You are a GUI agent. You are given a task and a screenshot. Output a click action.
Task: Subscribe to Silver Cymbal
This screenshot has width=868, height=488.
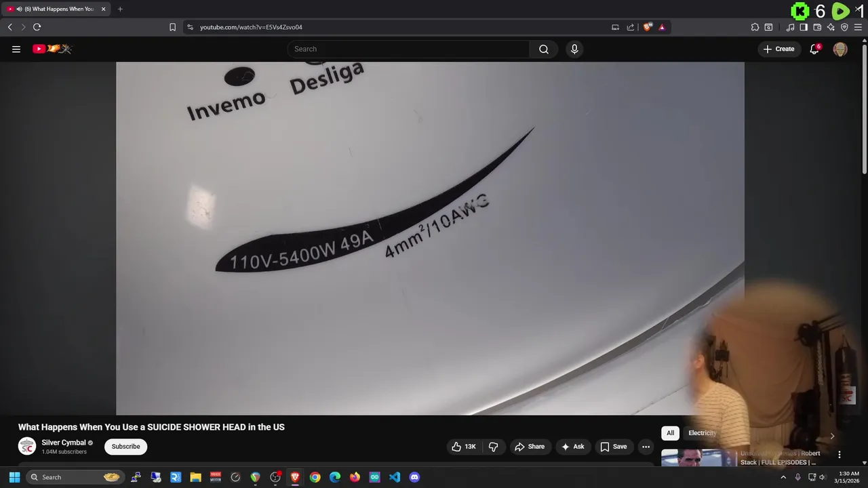pyautogui.click(x=125, y=447)
